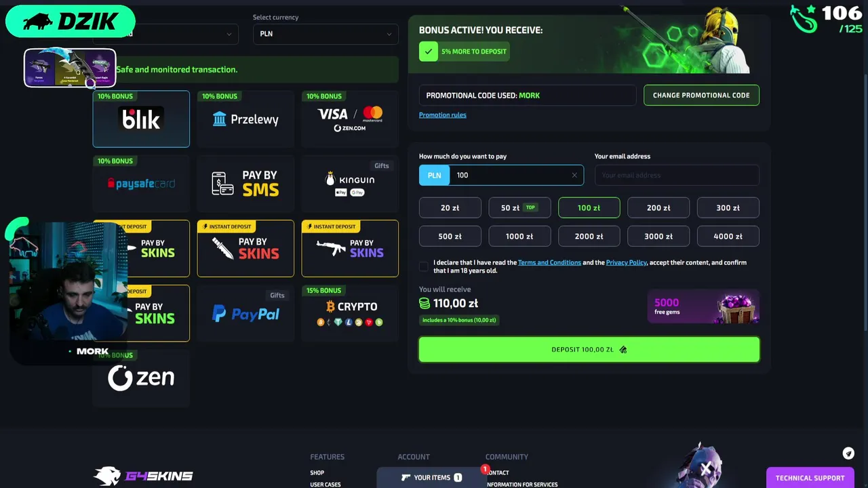This screenshot has height=488, width=868.
Task: Select the Crypto payment option
Action: (x=350, y=313)
